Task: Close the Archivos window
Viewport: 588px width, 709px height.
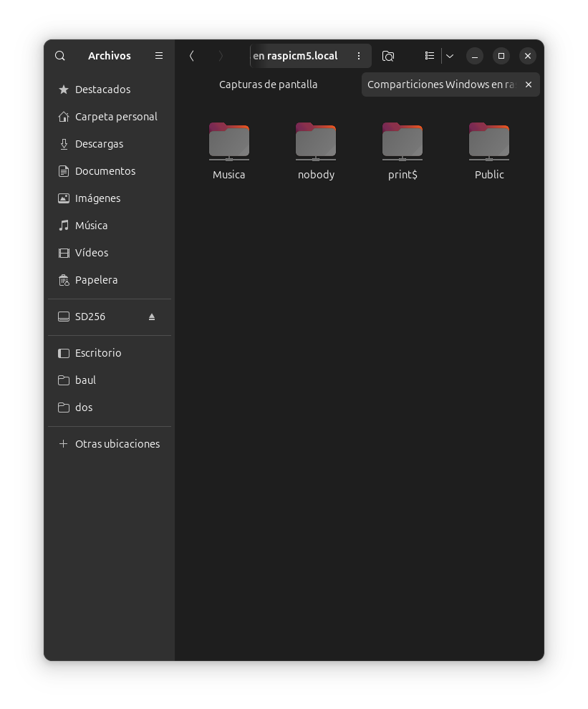Action: pos(528,56)
